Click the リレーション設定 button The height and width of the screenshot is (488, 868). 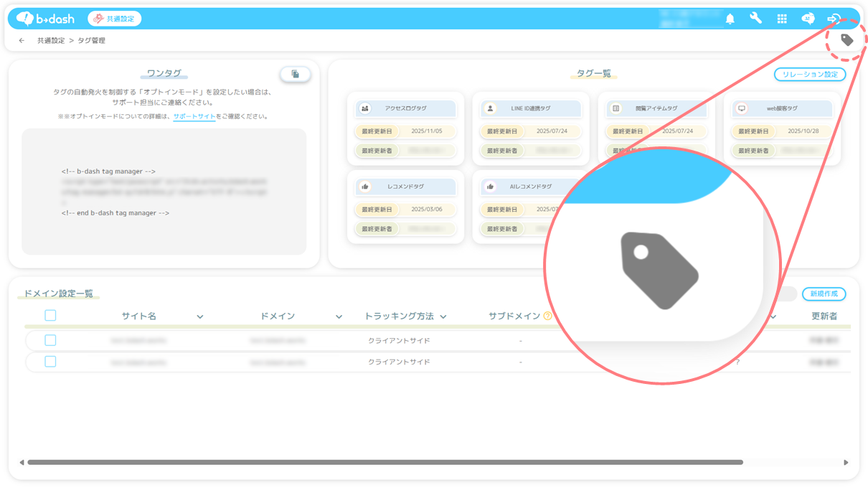[x=810, y=74]
